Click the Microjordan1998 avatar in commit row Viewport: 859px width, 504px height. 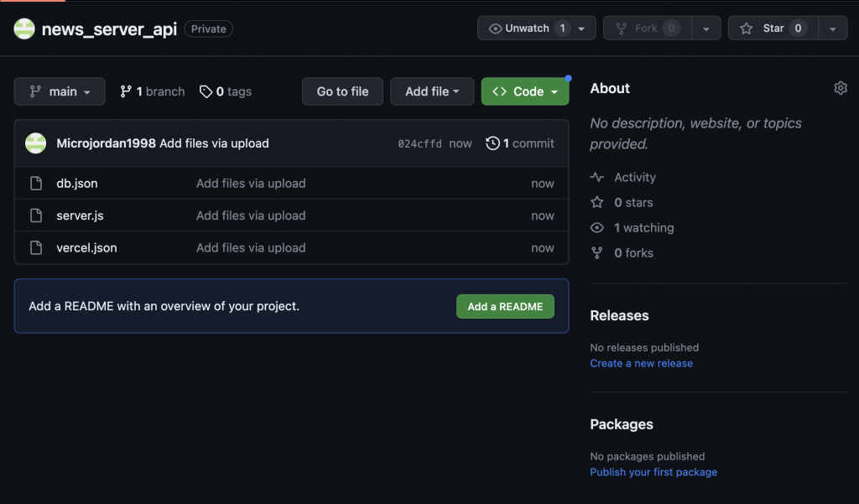36,143
